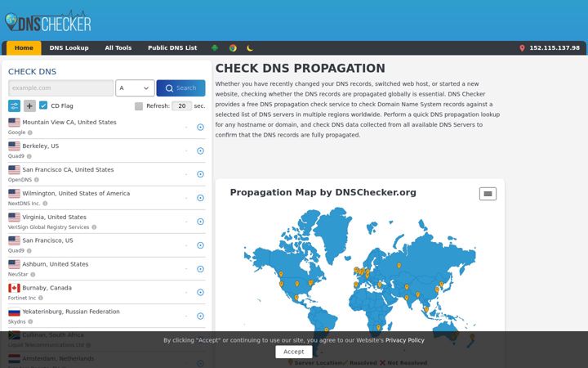Click the US flag beside Mountain View CA
588x368 pixels.
point(14,123)
